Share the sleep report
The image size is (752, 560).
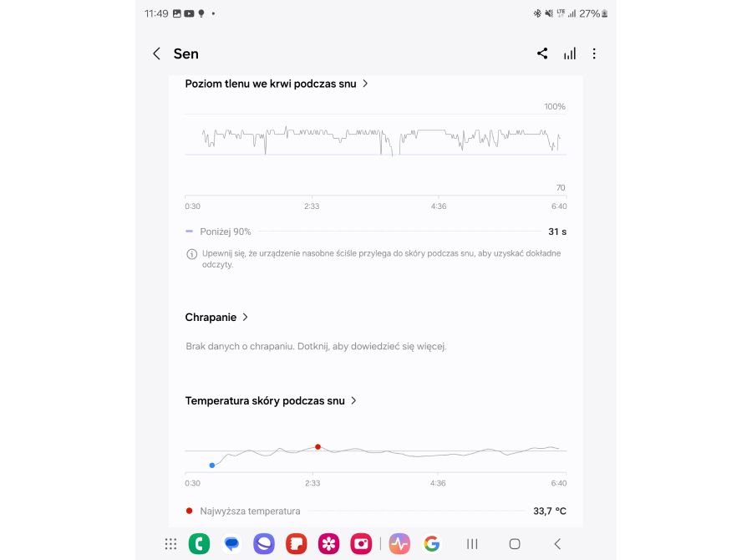click(x=542, y=53)
